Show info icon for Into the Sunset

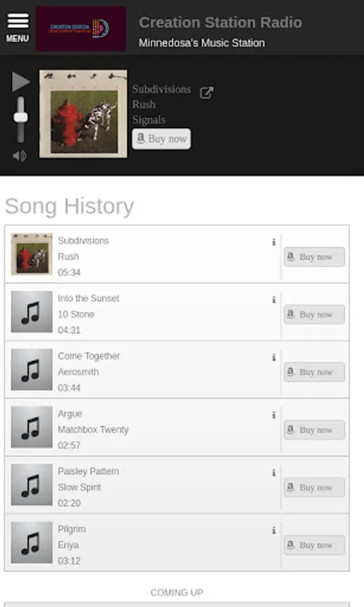pos(274,299)
